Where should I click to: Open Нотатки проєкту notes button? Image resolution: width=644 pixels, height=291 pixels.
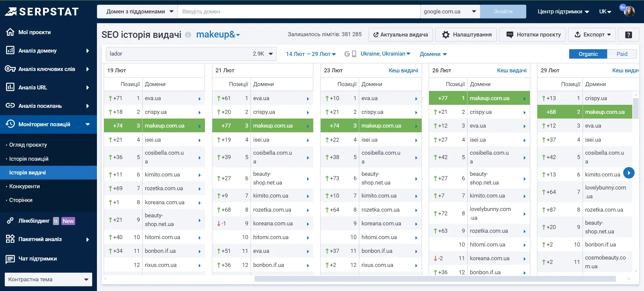coord(532,34)
